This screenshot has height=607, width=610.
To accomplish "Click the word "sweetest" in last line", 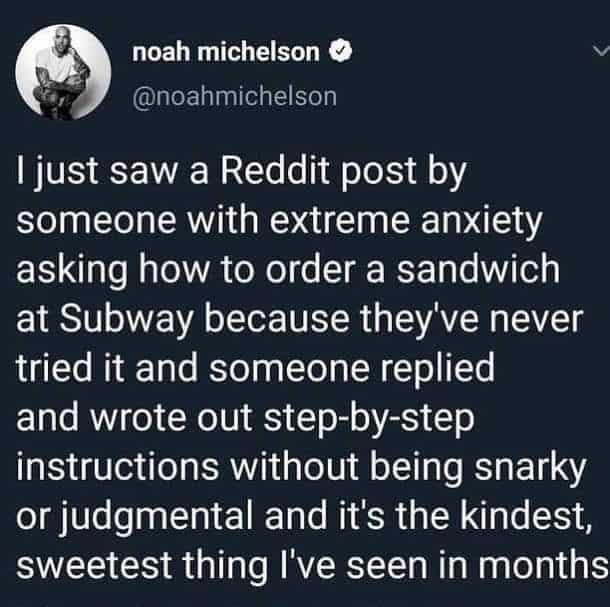I will 94,565.
